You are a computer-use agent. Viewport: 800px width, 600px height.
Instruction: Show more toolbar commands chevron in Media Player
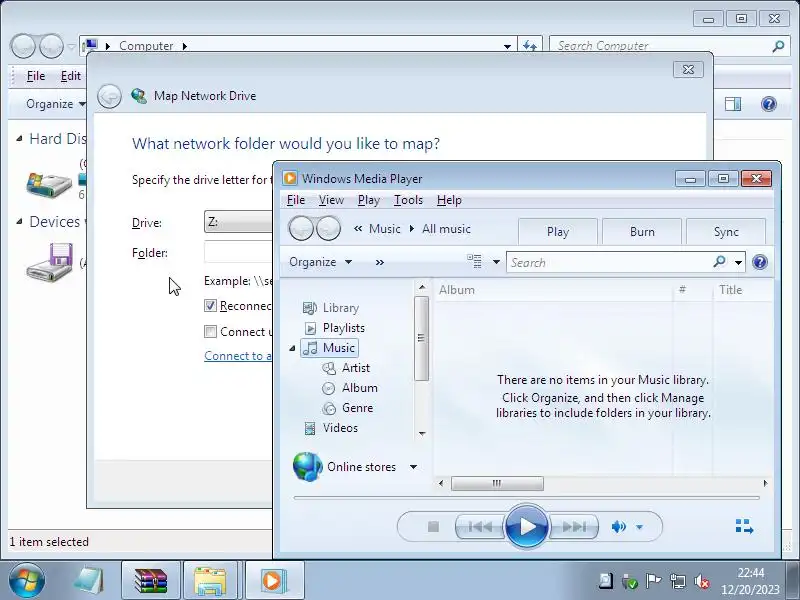pos(379,262)
